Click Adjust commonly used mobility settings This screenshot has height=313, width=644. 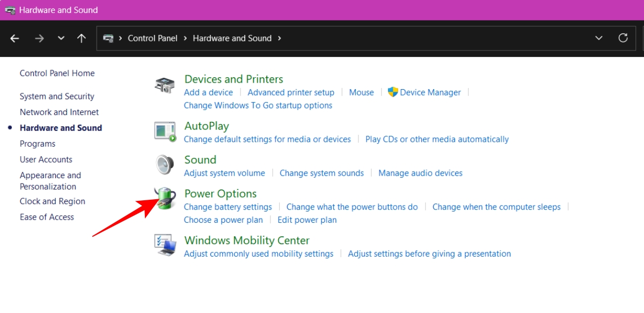point(259,253)
